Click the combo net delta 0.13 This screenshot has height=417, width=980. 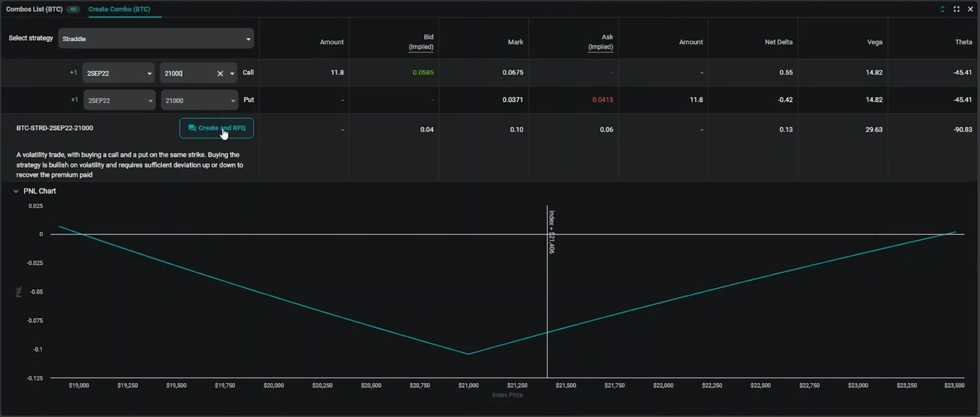(786, 129)
